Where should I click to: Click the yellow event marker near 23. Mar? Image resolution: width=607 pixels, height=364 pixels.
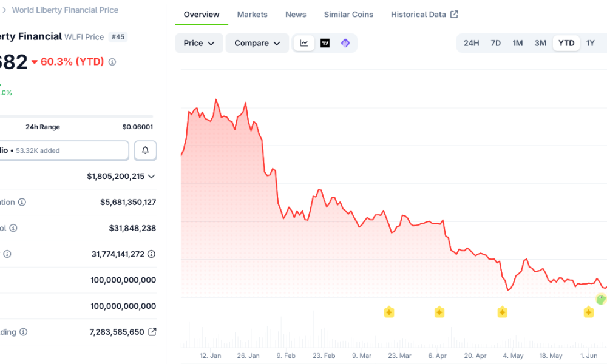click(x=389, y=312)
